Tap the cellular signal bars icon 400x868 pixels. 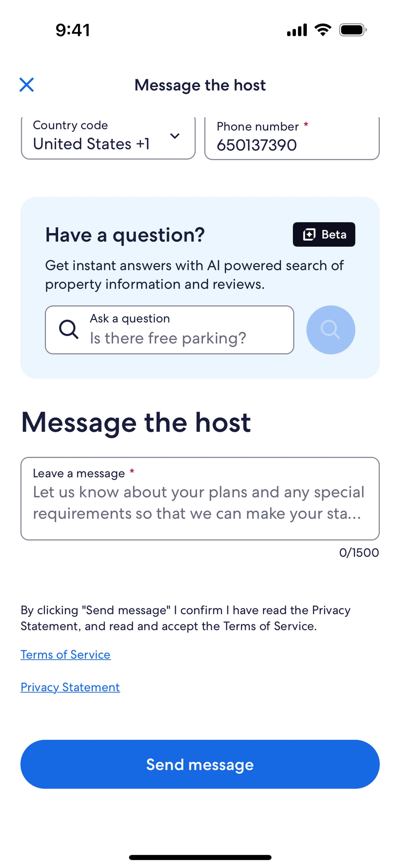(297, 30)
